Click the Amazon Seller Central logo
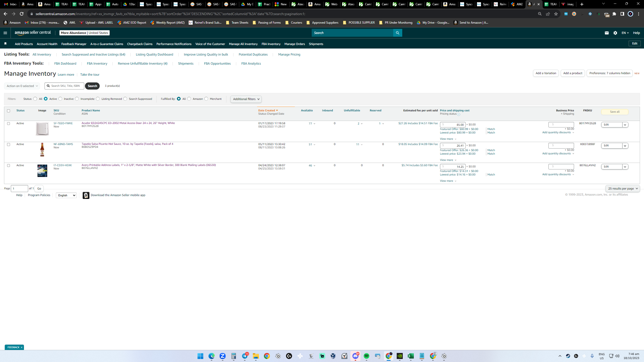This screenshot has width=644, height=362. pos(33,33)
